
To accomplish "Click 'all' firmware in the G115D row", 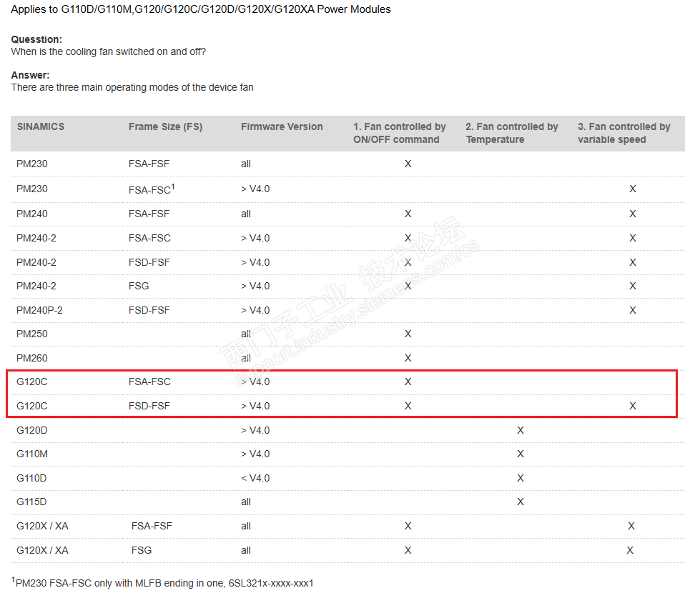I will [246, 502].
